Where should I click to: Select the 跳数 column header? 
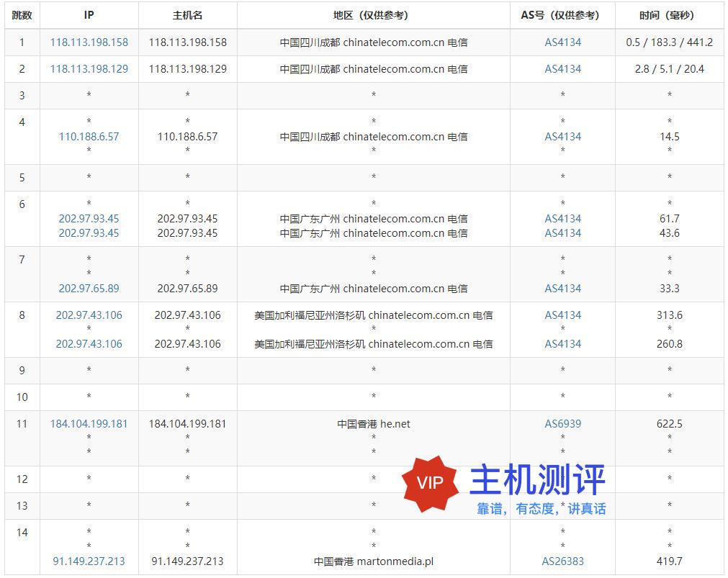point(22,15)
